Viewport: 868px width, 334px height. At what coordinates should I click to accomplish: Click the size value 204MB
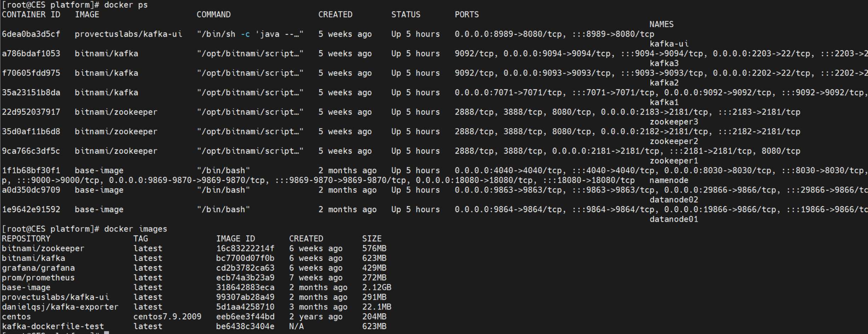[x=374, y=317]
